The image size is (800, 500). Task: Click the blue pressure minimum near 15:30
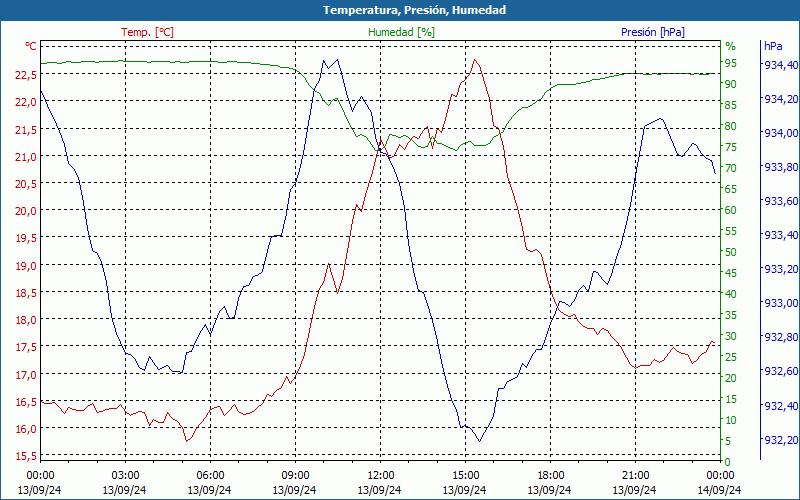480,441
